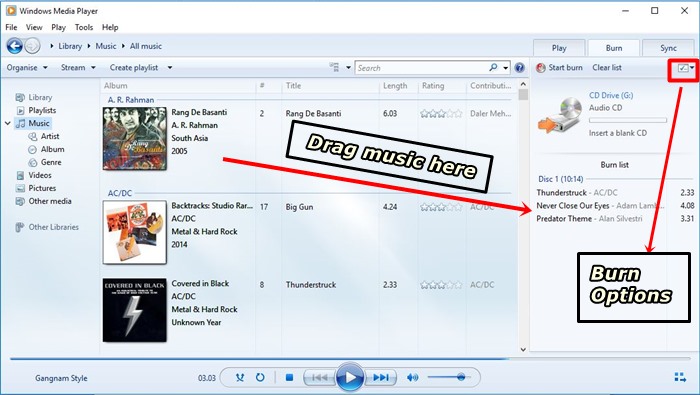Click Create playlist button
This screenshot has width=700, height=395.
click(x=134, y=67)
